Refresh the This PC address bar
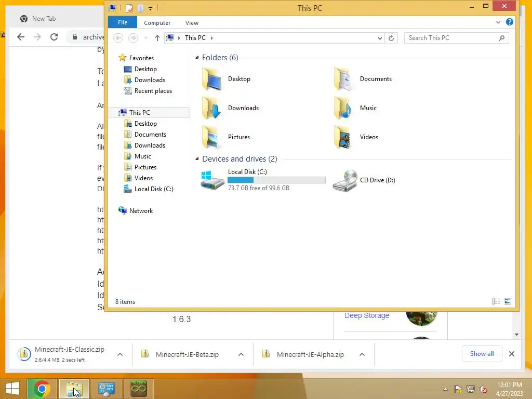Image resolution: width=532 pixels, height=399 pixels. (x=391, y=38)
